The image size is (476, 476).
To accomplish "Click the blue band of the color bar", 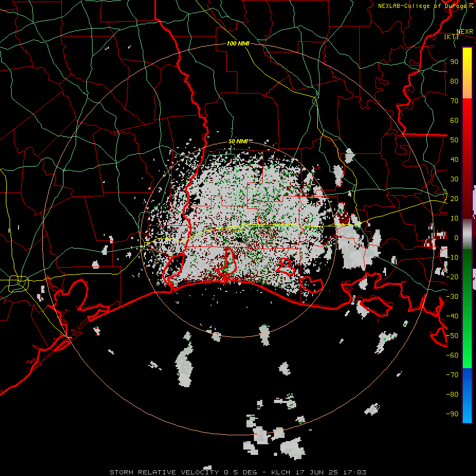I will click(467, 396).
